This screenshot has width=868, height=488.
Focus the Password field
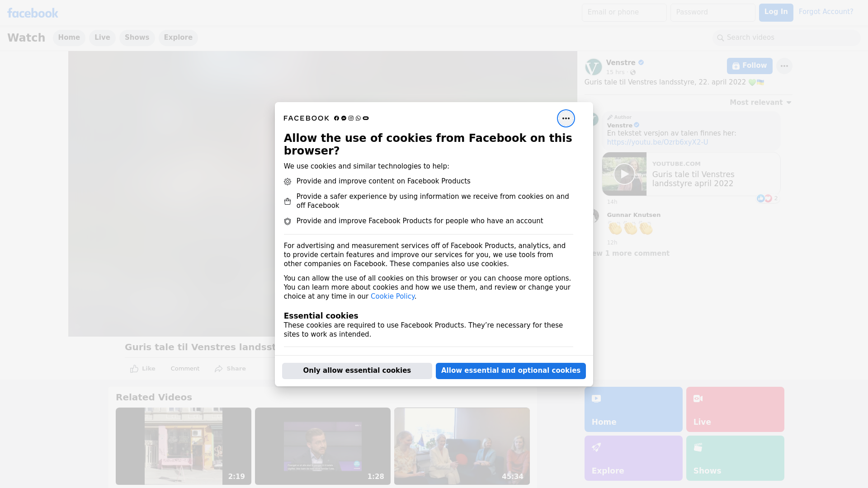point(712,13)
